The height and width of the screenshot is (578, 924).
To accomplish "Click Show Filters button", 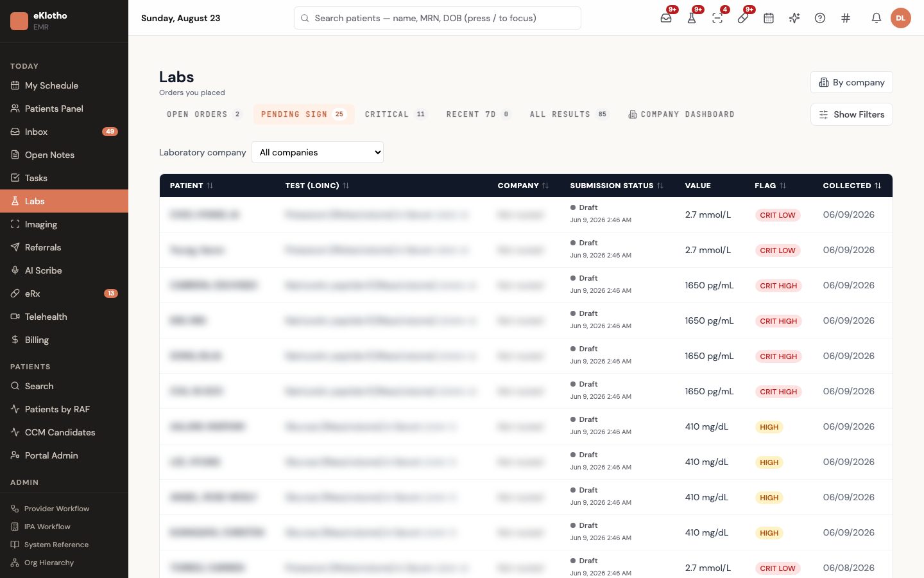I will (x=851, y=114).
